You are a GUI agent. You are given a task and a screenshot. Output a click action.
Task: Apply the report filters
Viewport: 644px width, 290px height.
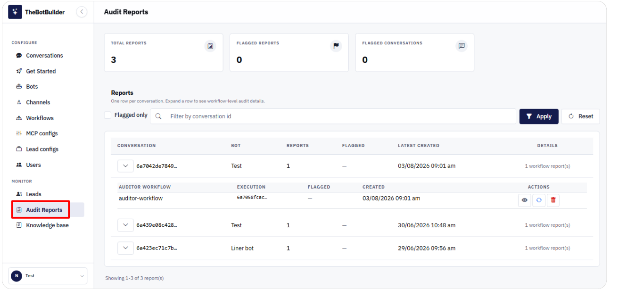click(x=539, y=116)
